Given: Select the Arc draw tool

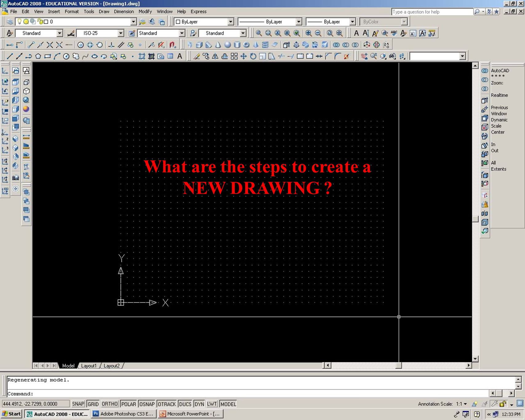Looking at the screenshot, I should click(57, 56).
